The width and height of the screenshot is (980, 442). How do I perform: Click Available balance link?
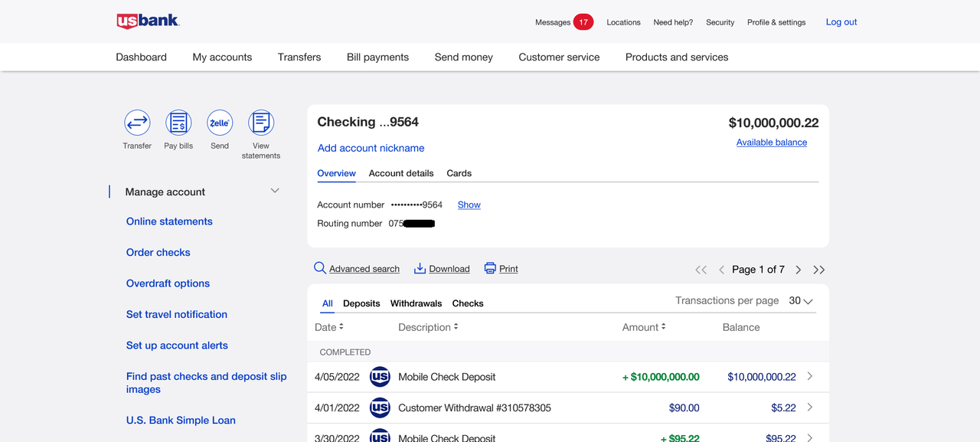click(772, 142)
